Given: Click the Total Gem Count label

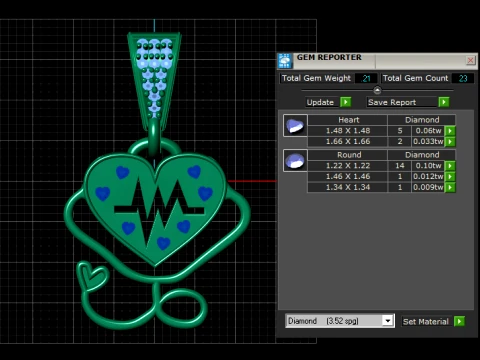Looking at the screenshot, I should (415, 78).
